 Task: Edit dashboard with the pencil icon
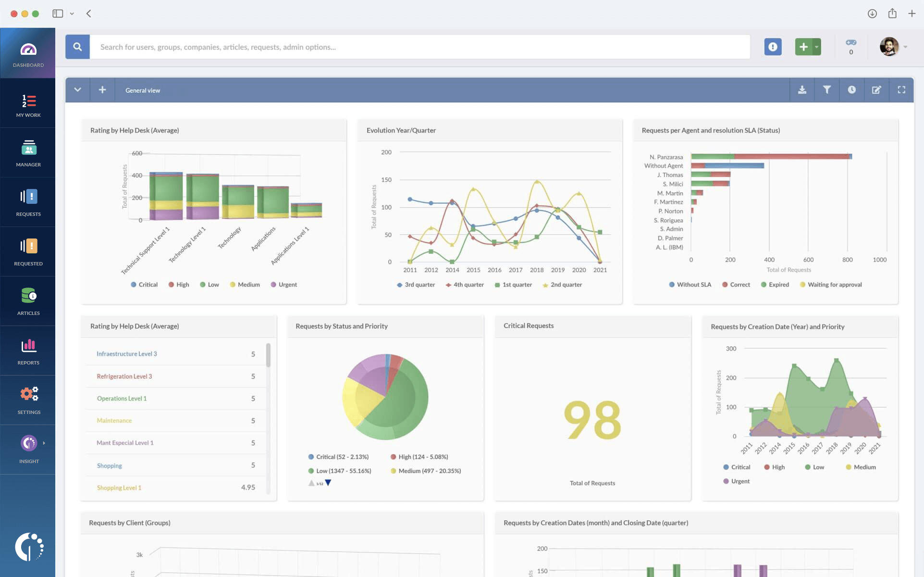pos(876,90)
